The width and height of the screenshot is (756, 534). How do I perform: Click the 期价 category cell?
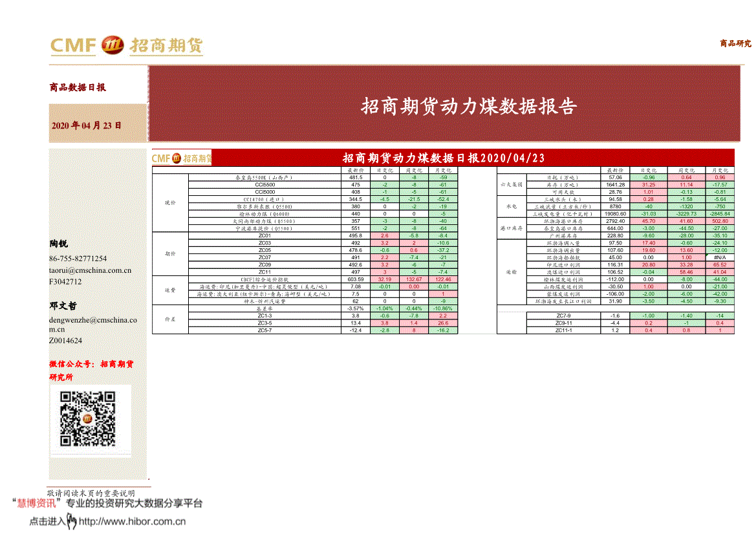pyautogui.click(x=170, y=253)
